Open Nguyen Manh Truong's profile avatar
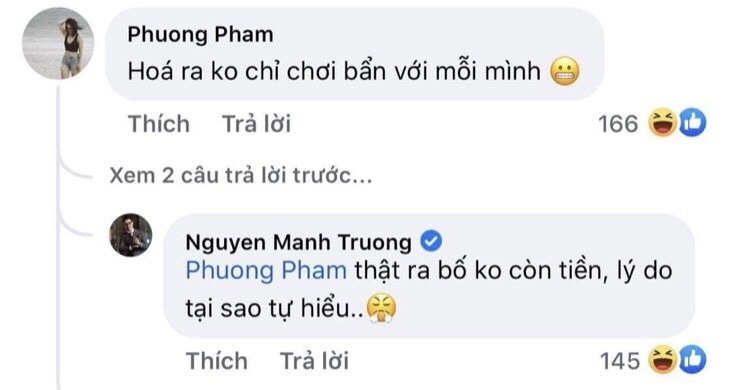This screenshot has width=748, height=390. coord(131,235)
